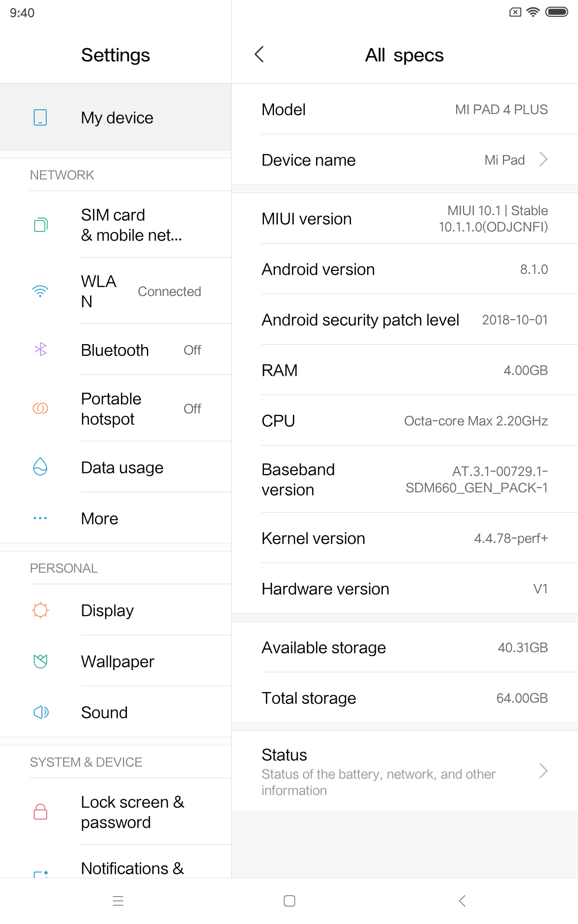Screen dimensions: 578x924
Task: Open recent apps menu button
Action: [x=118, y=901]
